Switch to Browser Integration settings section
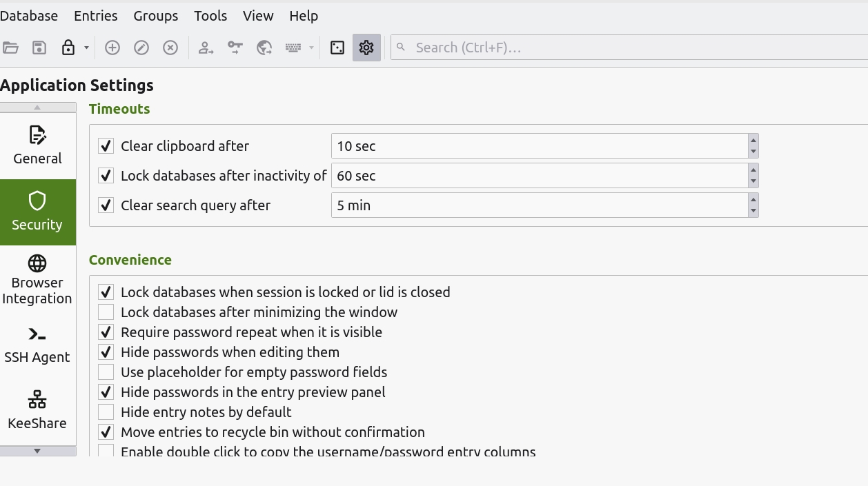 click(37, 279)
